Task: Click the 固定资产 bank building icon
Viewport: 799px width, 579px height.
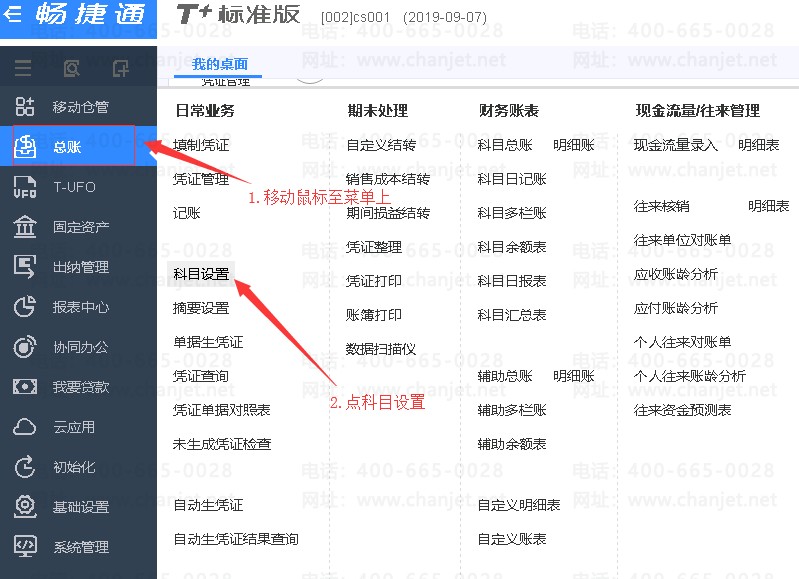Action: click(x=24, y=227)
